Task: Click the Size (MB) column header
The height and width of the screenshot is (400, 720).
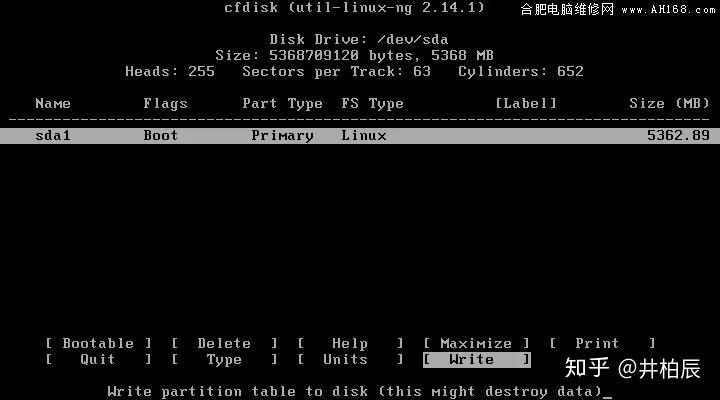Action: pyautogui.click(x=669, y=103)
